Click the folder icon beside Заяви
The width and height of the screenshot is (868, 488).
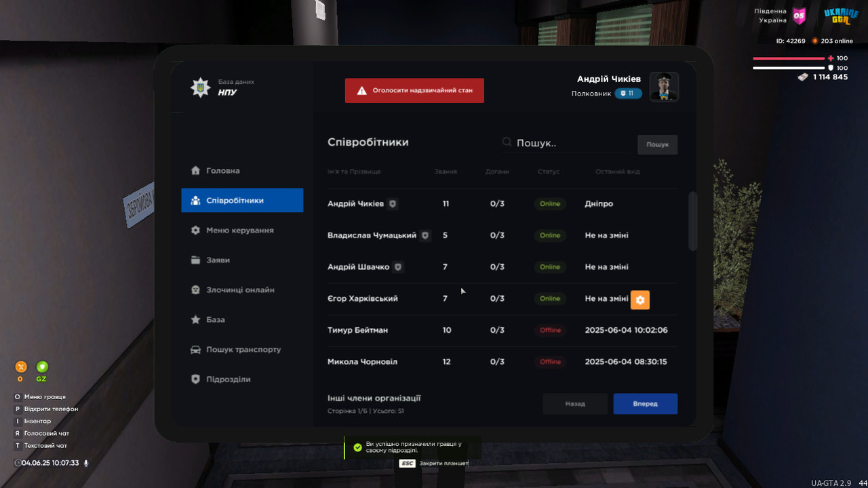pos(195,260)
